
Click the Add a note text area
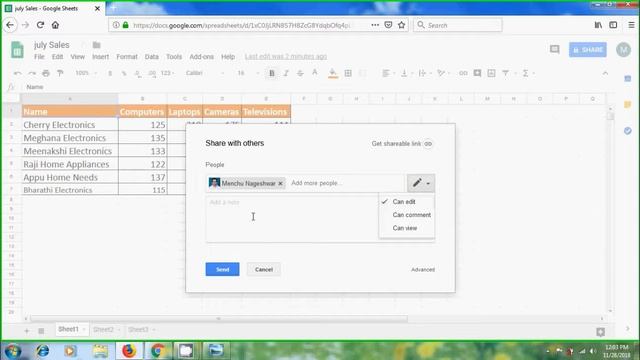click(x=292, y=219)
